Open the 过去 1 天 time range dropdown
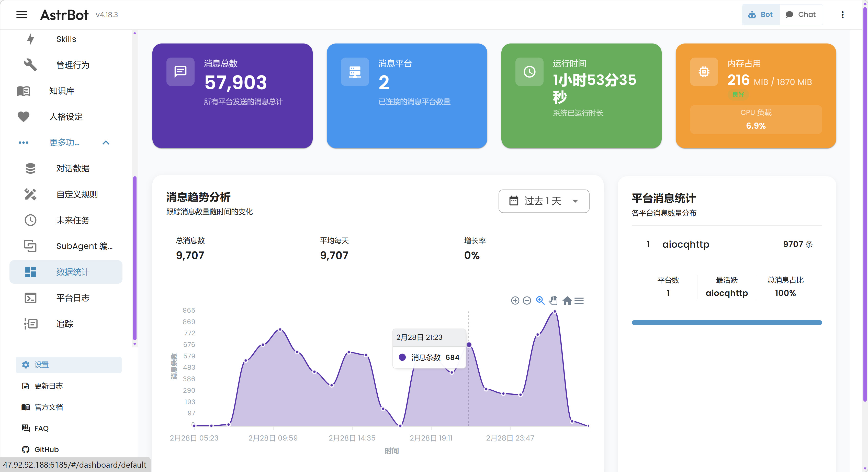Image resolution: width=868 pixels, height=472 pixels. click(544, 201)
